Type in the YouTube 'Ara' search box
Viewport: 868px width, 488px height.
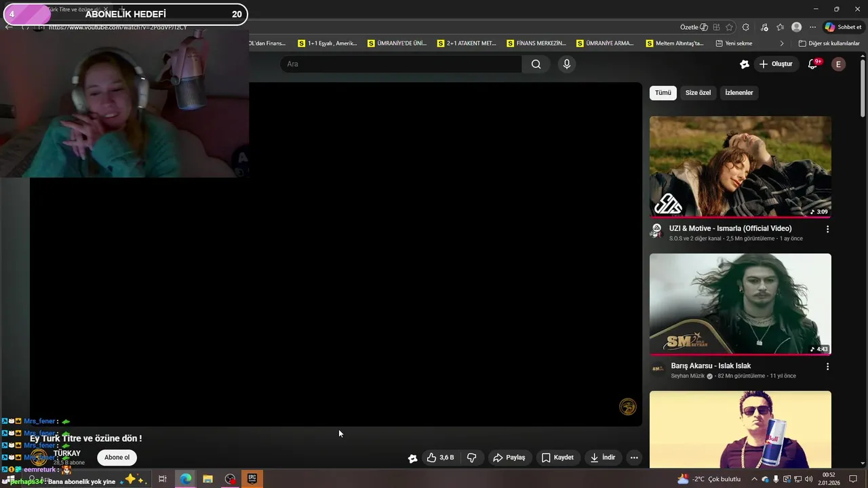pyautogui.click(x=401, y=64)
